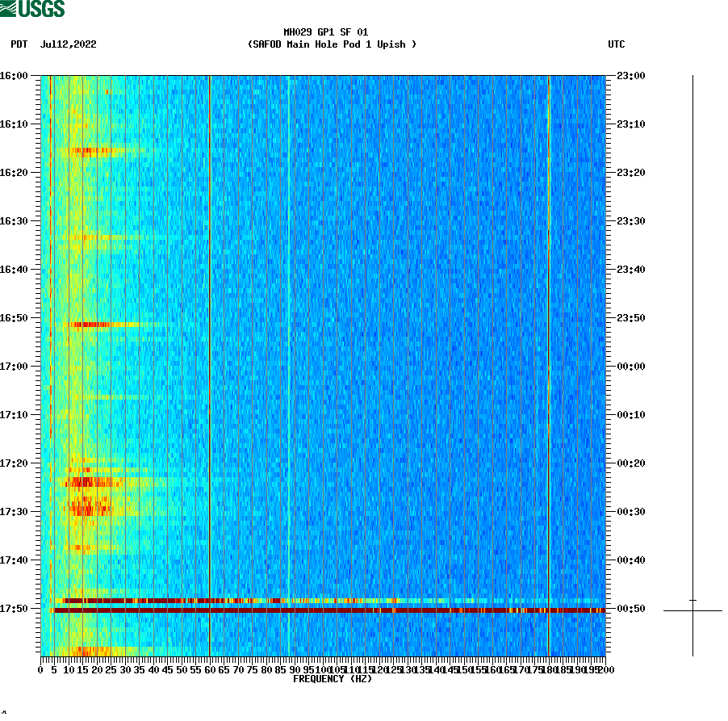The height and width of the screenshot is (721, 728).
Task: Select the 23:00 UTC tick label
Action: (x=629, y=77)
